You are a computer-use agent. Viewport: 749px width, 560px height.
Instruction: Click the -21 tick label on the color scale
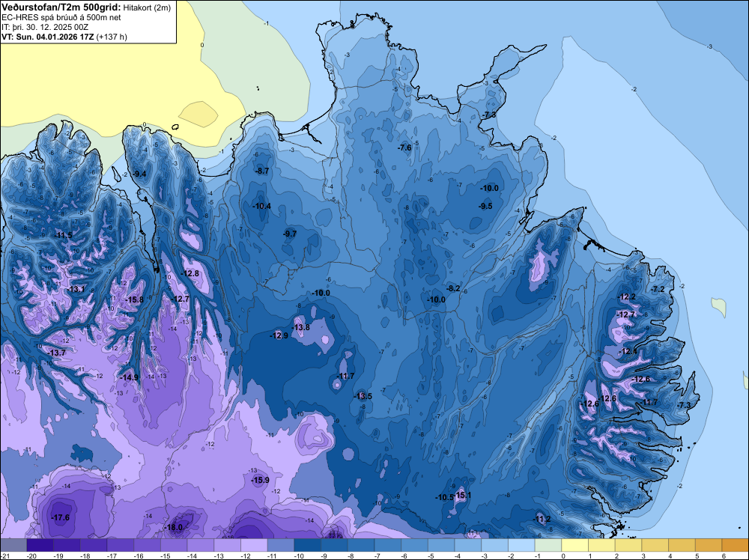coord(5,556)
